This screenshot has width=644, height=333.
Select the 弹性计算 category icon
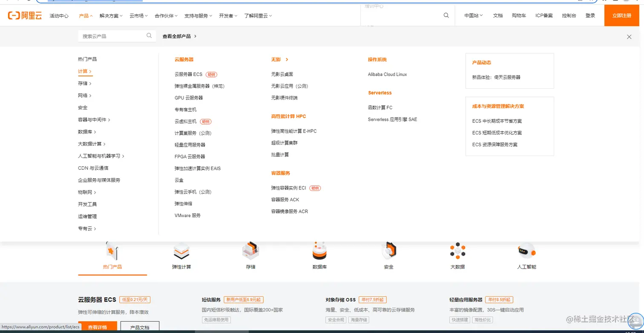[x=181, y=251]
